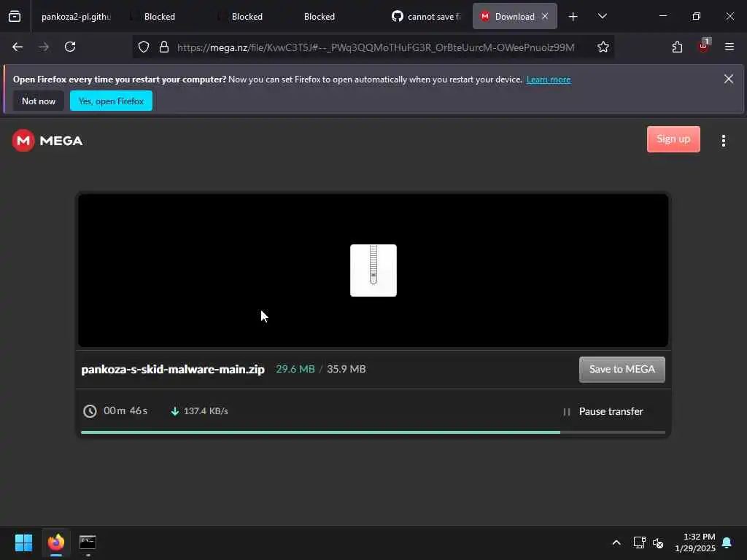Switch to first Blocked tab

[x=160, y=17]
